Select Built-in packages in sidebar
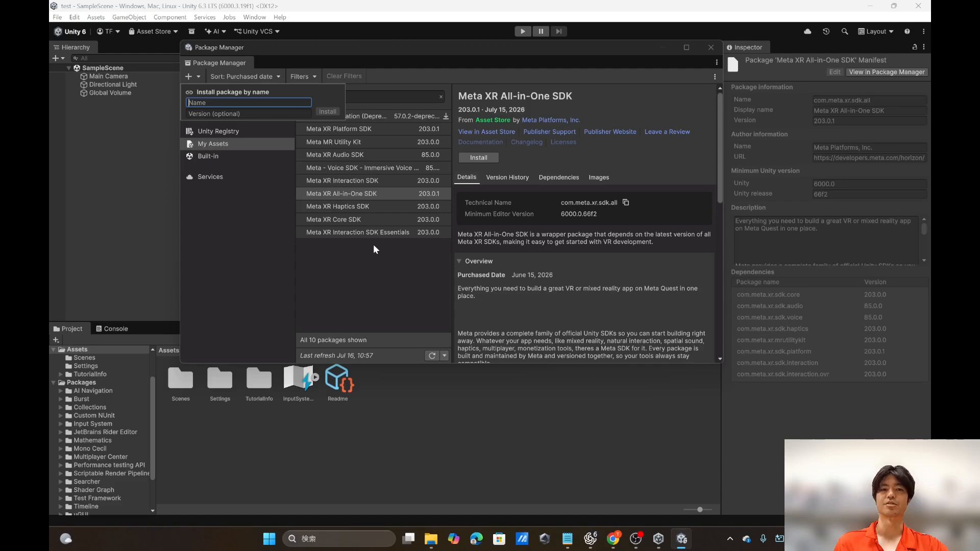 [238, 156]
